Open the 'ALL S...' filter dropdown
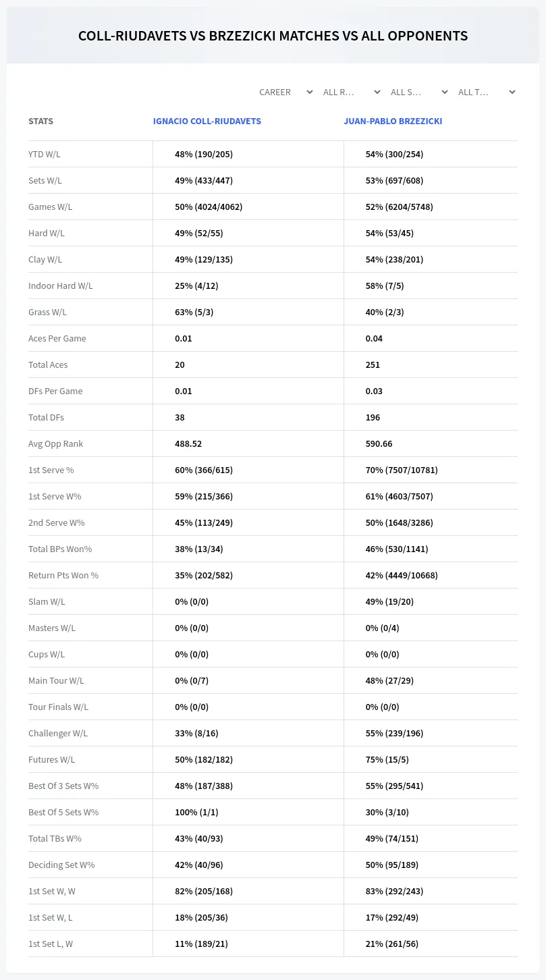The width and height of the screenshot is (546, 980). (419, 92)
